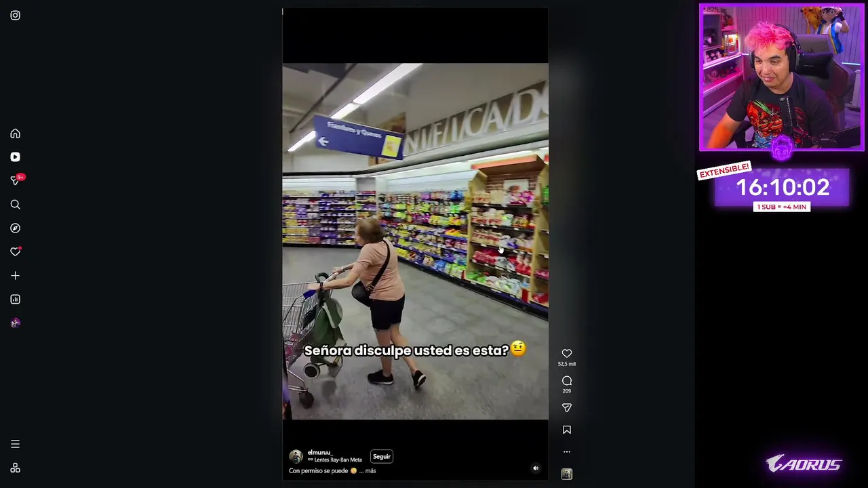Open Instagram Home from the sidebar

[15, 134]
